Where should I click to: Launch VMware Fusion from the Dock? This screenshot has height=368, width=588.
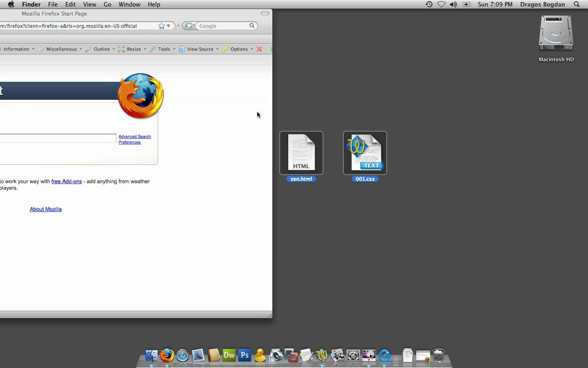[x=291, y=355]
